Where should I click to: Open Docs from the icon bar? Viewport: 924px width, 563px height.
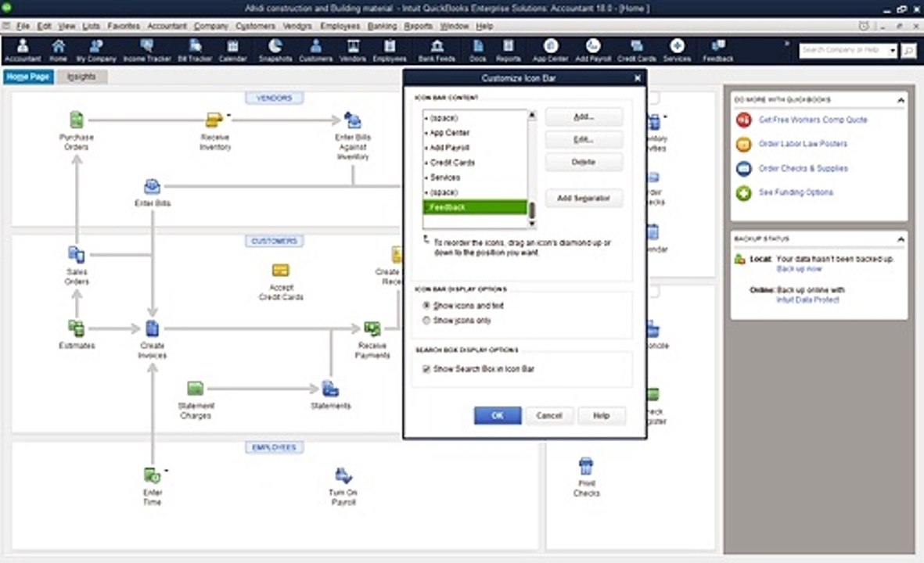pos(478,50)
